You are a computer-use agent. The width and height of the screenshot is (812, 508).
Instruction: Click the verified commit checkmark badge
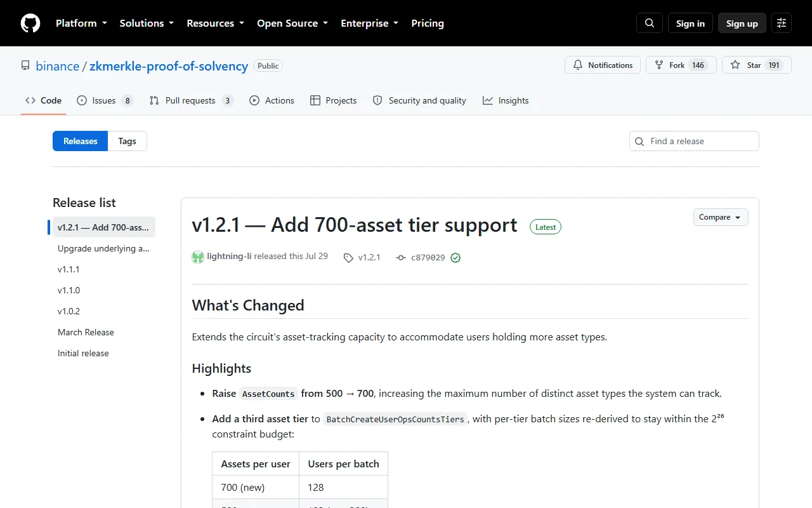[x=455, y=258]
